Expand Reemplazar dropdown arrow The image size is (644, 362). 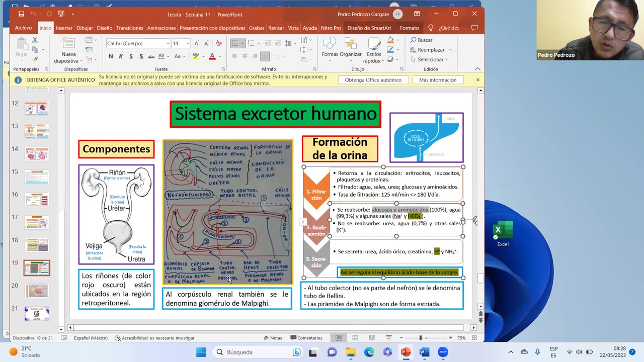tap(450, 50)
